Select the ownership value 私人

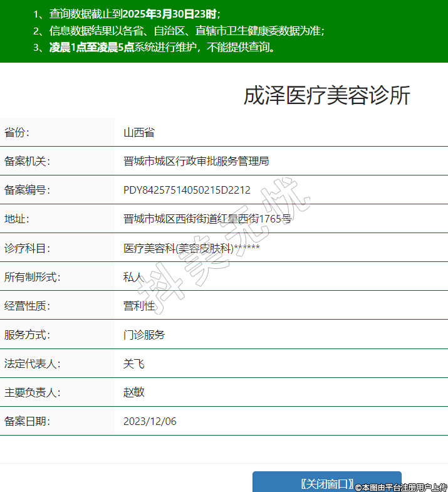click(x=133, y=276)
